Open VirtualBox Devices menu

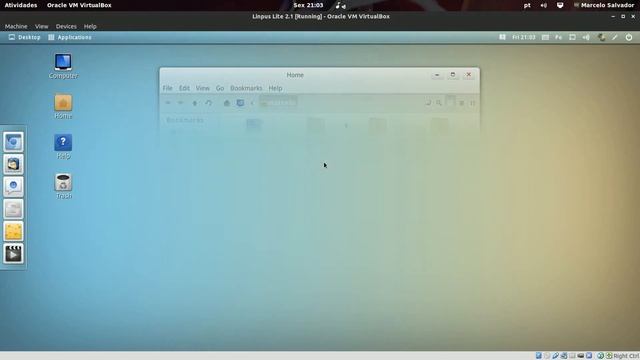pos(66,26)
